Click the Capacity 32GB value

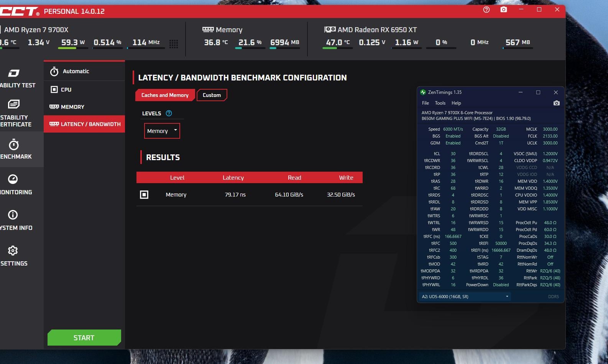[501, 129]
